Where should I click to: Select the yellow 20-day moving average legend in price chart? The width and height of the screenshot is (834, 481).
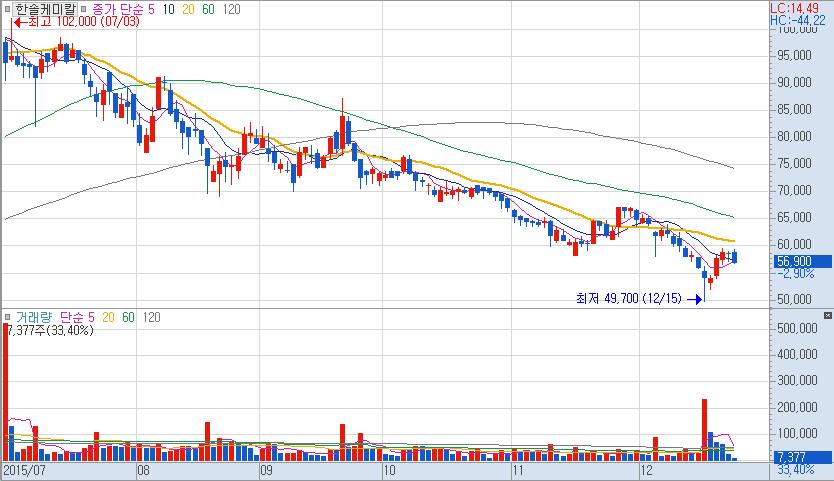[x=188, y=8]
